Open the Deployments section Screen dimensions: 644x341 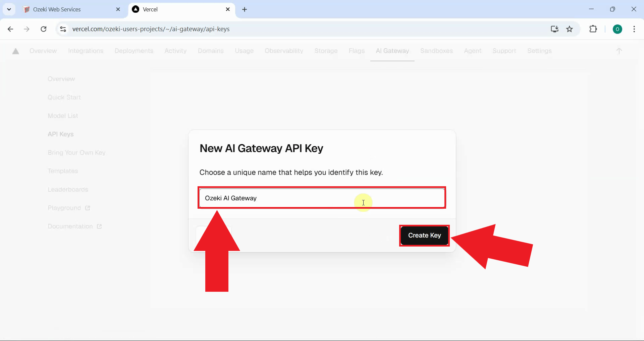click(134, 51)
